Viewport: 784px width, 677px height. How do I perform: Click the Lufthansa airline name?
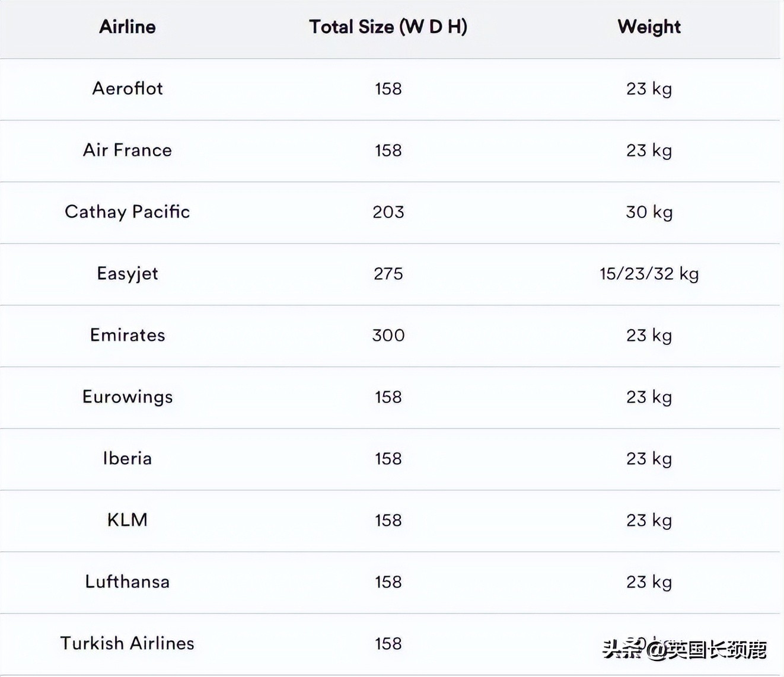[127, 582]
